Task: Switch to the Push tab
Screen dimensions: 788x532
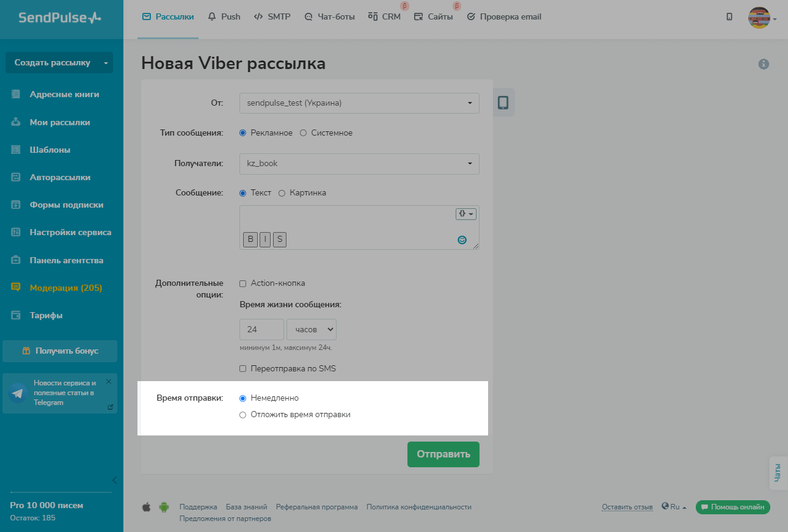Action: [224, 17]
